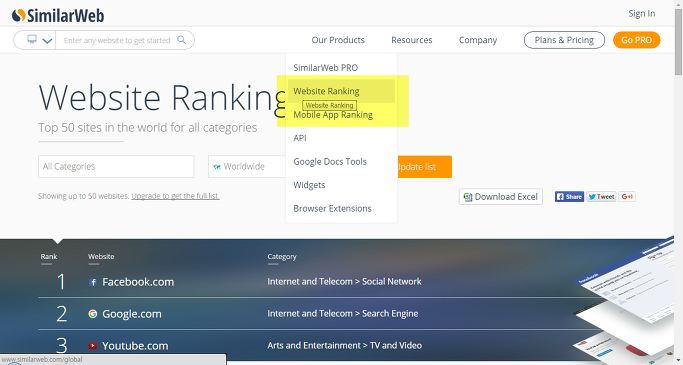
Task: Select Google Docs Tools entry
Action: [x=330, y=162]
